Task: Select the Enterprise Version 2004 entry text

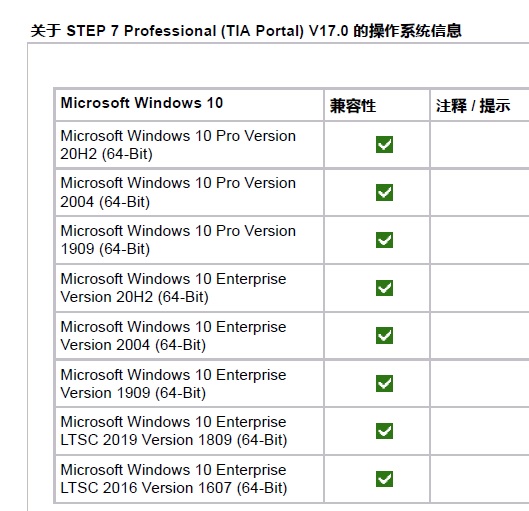Action: click(x=173, y=336)
